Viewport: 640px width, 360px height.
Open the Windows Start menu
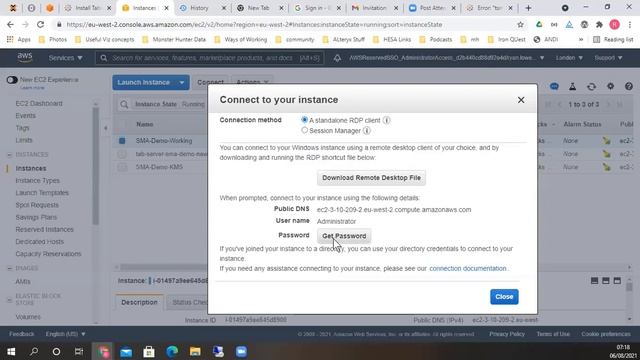(11, 351)
